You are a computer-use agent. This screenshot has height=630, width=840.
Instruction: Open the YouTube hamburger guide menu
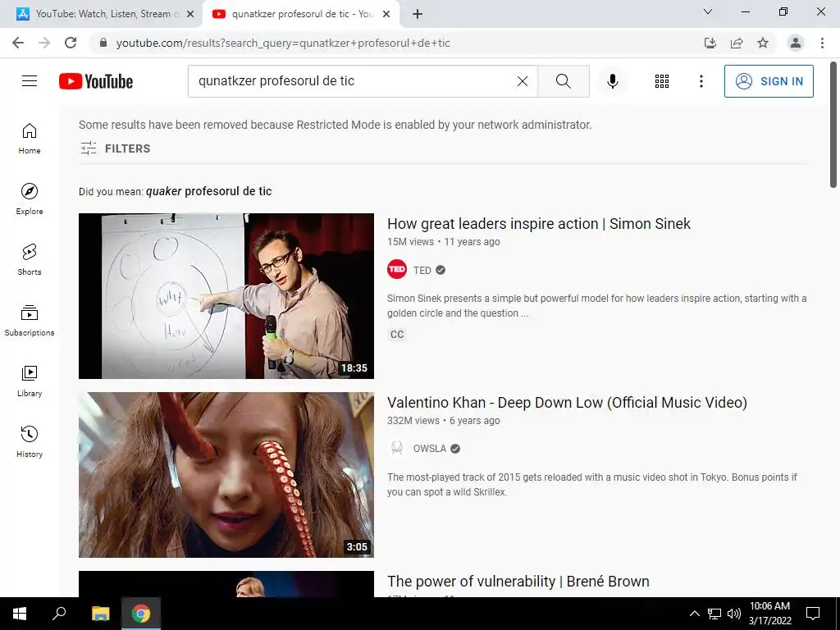pyautogui.click(x=30, y=81)
